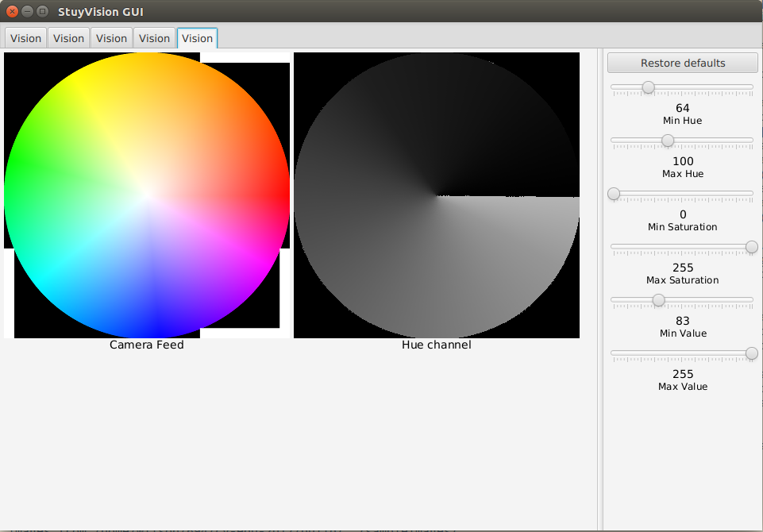Screen dimensions: 763x532
Task: Click the Min Value number 83
Action: click(682, 321)
